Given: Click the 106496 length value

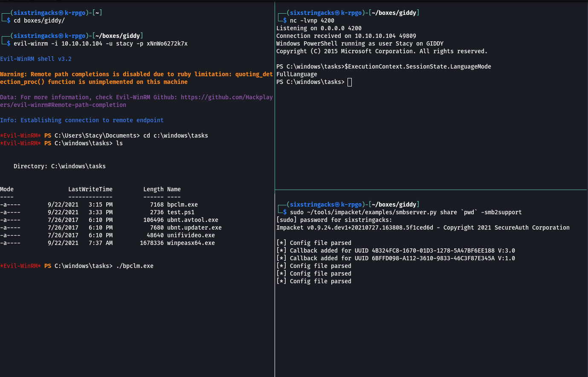Looking at the screenshot, I should click(154, 220).
